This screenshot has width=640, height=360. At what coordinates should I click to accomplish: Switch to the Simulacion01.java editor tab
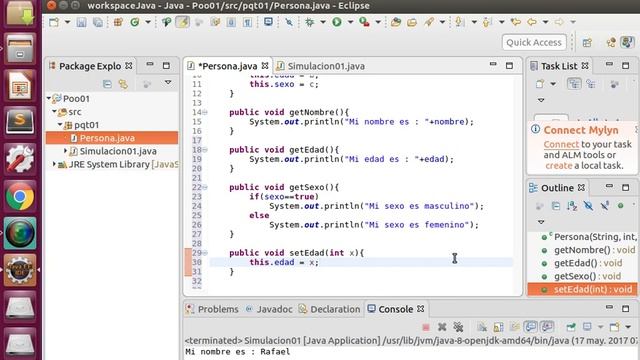pyautogui.click(x=321, y=66)
